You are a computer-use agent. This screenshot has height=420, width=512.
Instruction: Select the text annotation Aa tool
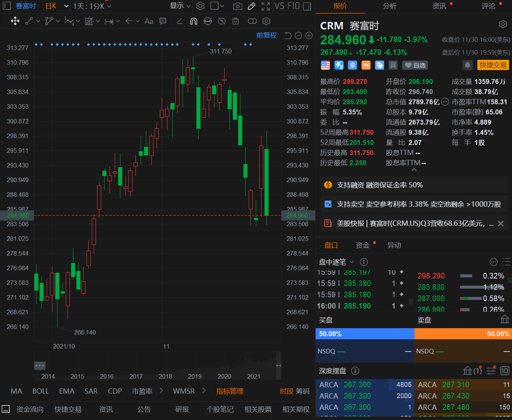coord(149,21)
